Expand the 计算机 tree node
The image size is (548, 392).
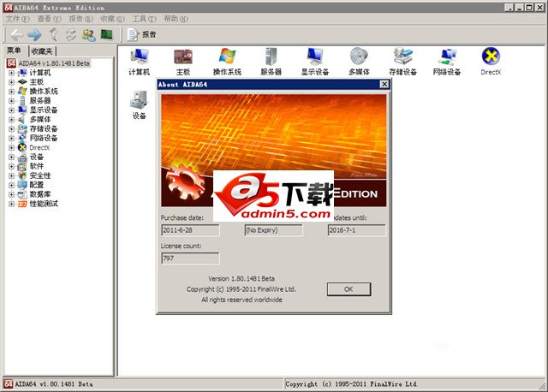click(x=11, y=73)
